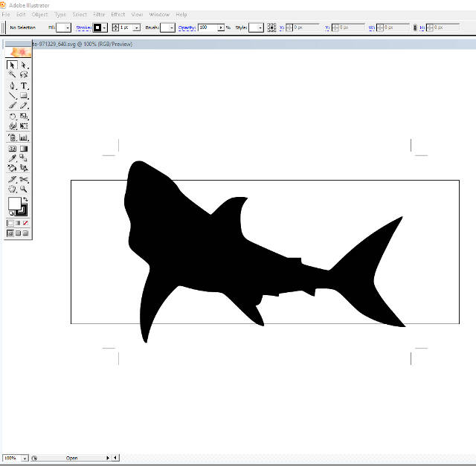Viewport: 476px width, 466px height.
Task: Select the Pen tool
Action: 12,85
